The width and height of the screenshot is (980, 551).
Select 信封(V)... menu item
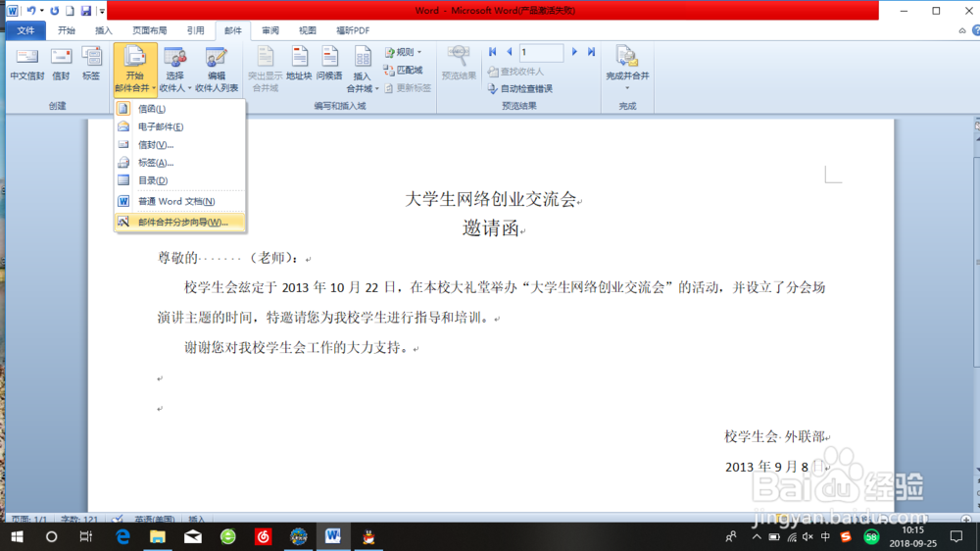tap(180, 144)
